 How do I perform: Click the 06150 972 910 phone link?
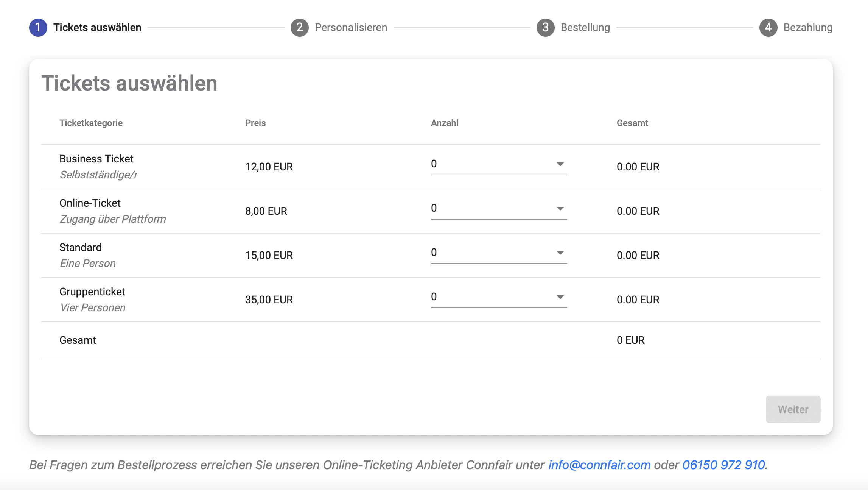coord(723,465)
